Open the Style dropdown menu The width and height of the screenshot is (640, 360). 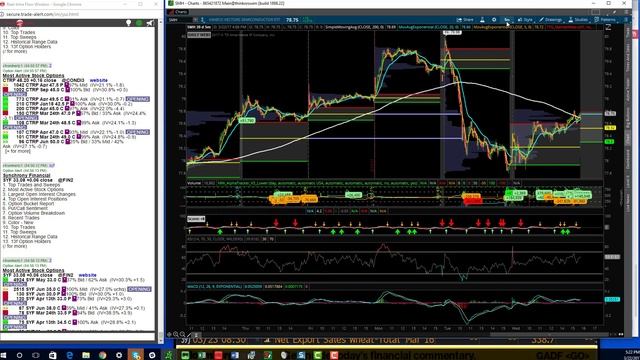tap(525, 20)
